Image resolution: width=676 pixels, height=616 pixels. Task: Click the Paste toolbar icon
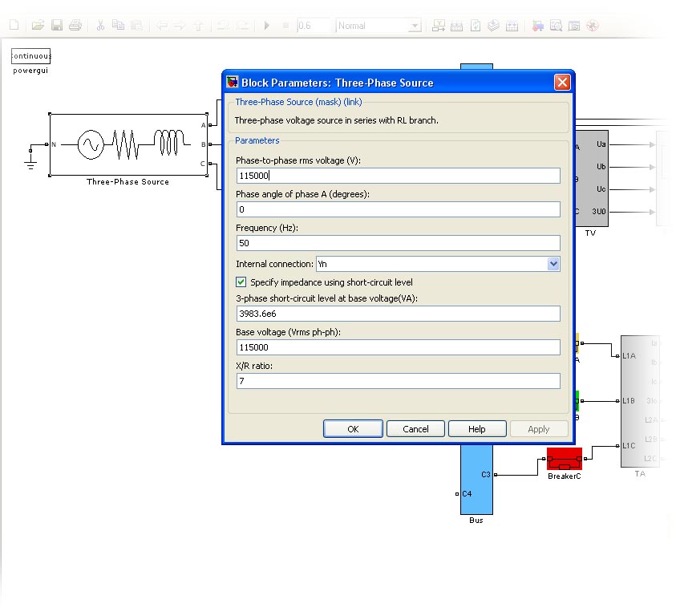136,25
